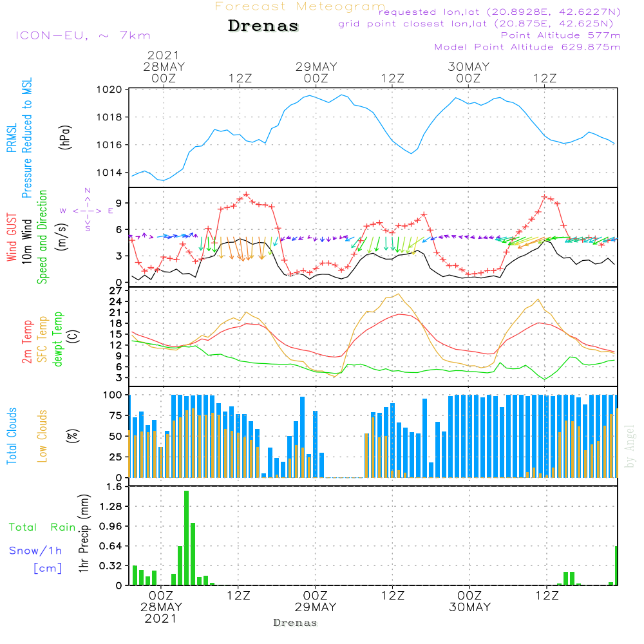This screenshot has height=644, width=644.
Task: Click the tallest green rain bar
Action: coord(187,538)
